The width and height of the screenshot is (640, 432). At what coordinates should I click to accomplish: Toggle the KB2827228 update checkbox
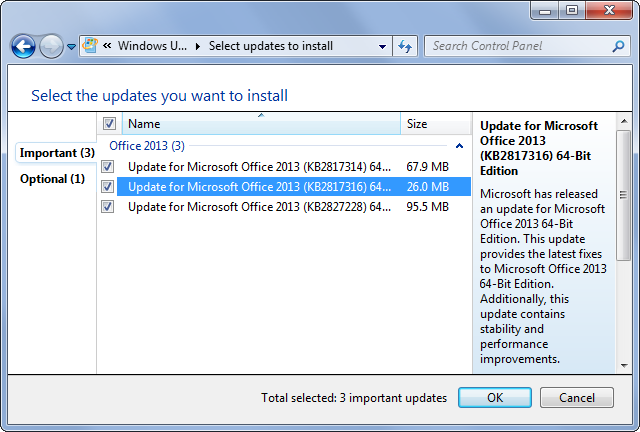coord(108,206)
